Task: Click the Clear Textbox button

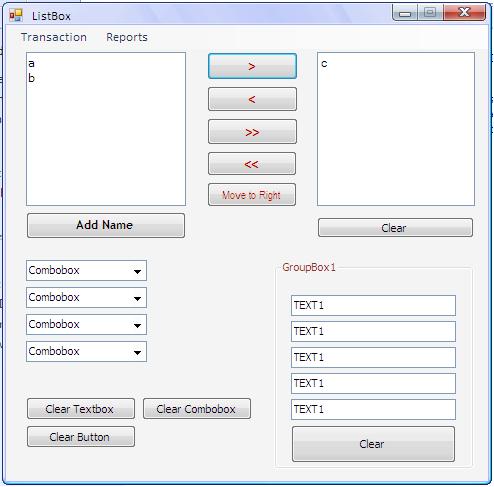Action: pos(81,409)
